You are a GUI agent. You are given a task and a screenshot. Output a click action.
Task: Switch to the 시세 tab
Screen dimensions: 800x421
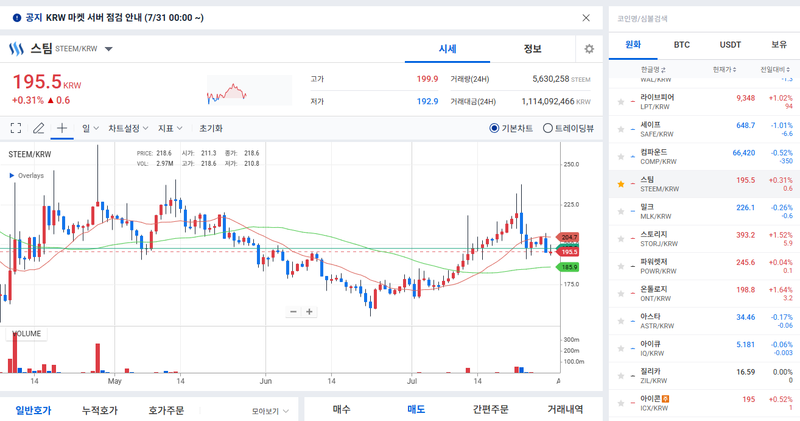pyautogui.click(x=447, y=49)
